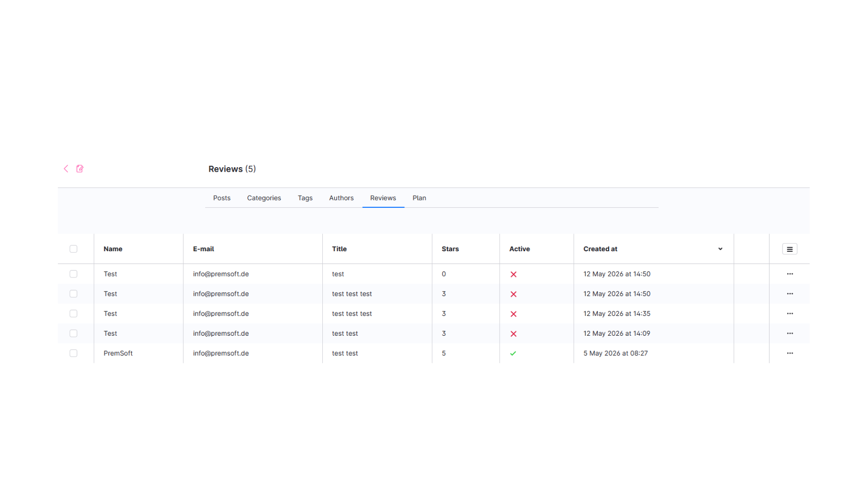Switch to the Posts tab
This screenshot has height=488, width=868.
222,198
